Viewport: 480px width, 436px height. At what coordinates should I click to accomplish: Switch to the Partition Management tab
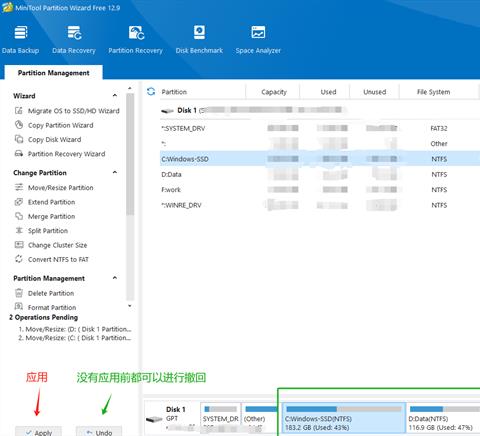tap(53, 73)
